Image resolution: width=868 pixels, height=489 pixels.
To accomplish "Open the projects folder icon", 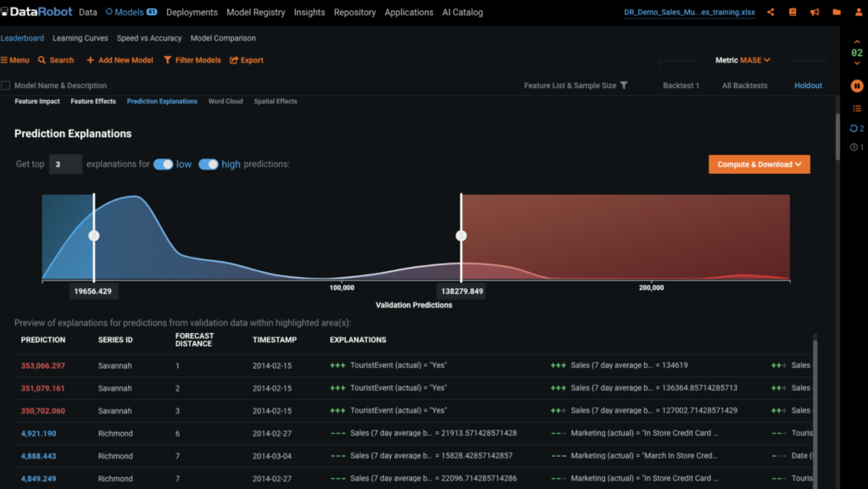I will (837, 12).
